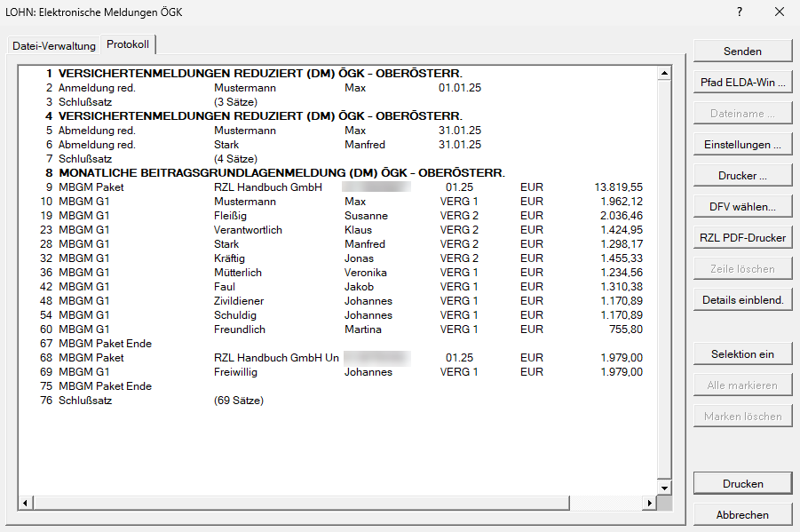Image resolution: width=800 pixels, height=532 pixels.
Task: Show details with Details einblend. button
Action: click(x=742, y=300)
